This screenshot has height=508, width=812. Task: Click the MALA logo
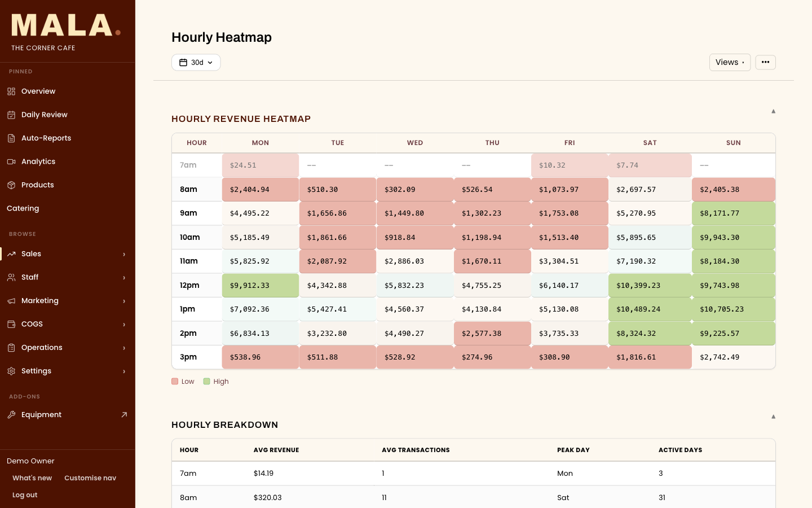(66, 25)
